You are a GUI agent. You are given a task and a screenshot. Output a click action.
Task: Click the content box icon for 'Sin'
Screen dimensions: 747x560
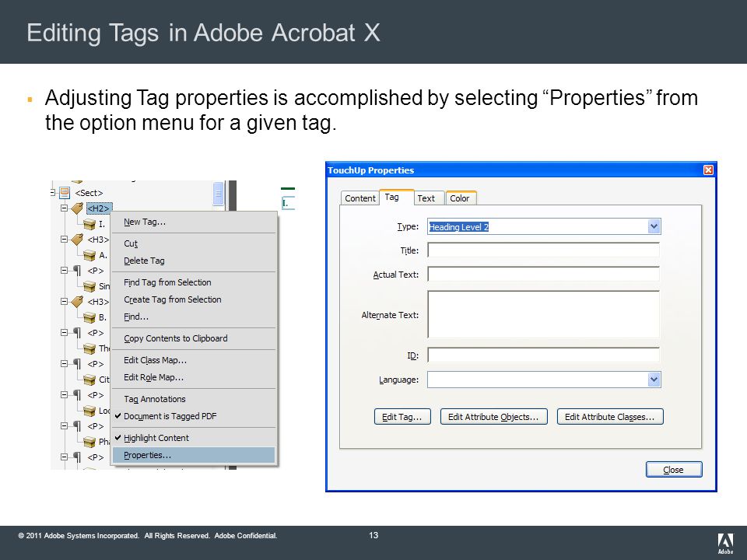(89, 286)
